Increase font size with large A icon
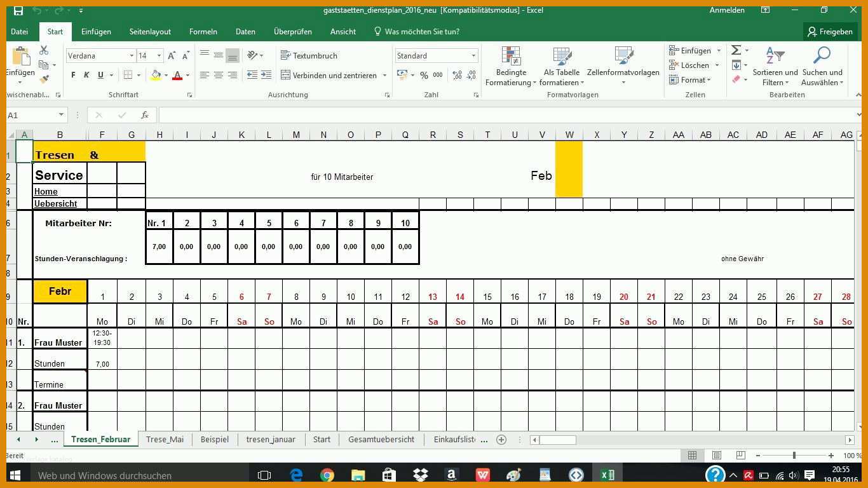868x488 pixels. click(x=172, y=56)
